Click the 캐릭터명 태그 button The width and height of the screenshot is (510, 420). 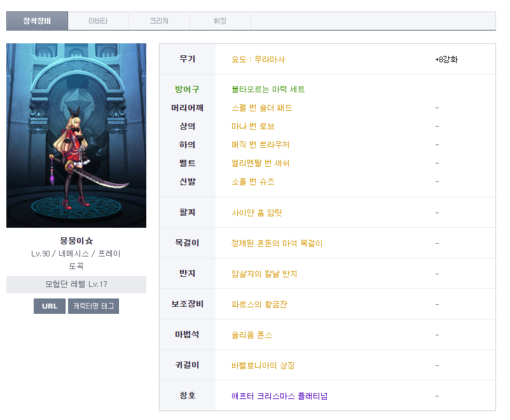pos(93,306)
